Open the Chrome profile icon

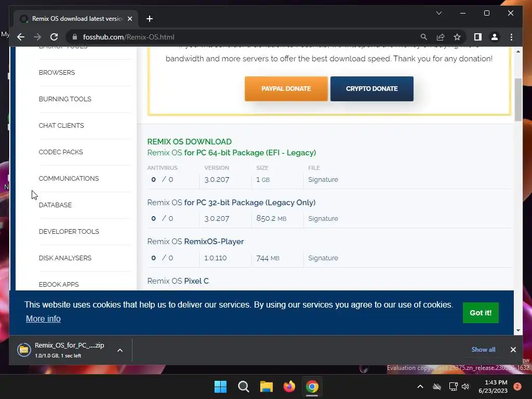[x=495, y=37]
